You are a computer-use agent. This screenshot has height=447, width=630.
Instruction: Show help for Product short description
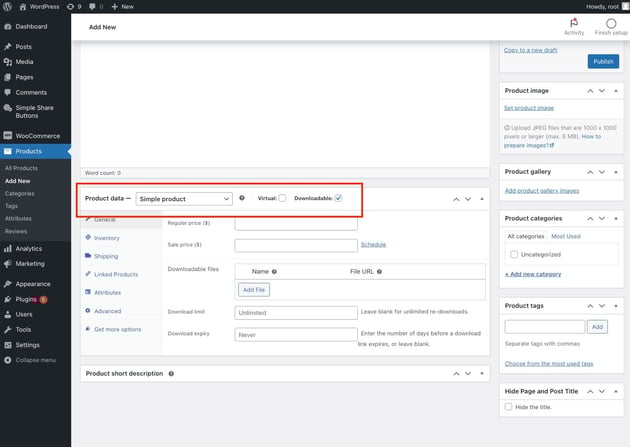171,374
